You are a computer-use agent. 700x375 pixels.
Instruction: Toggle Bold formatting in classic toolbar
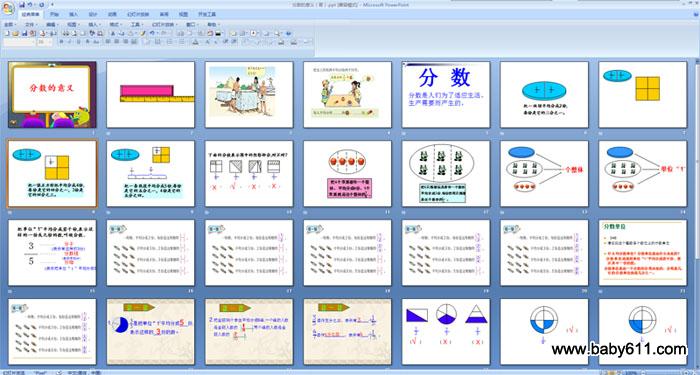pyautogui.click(x=62, y=42)
